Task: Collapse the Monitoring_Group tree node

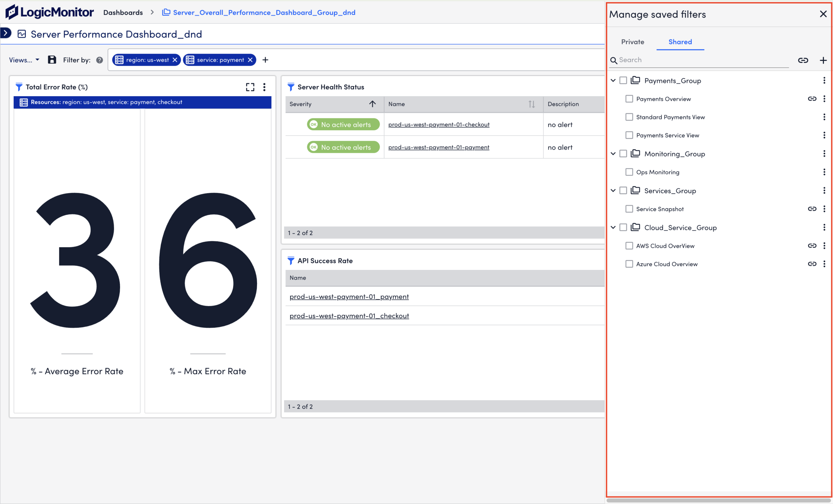Action: coord(613,154)
